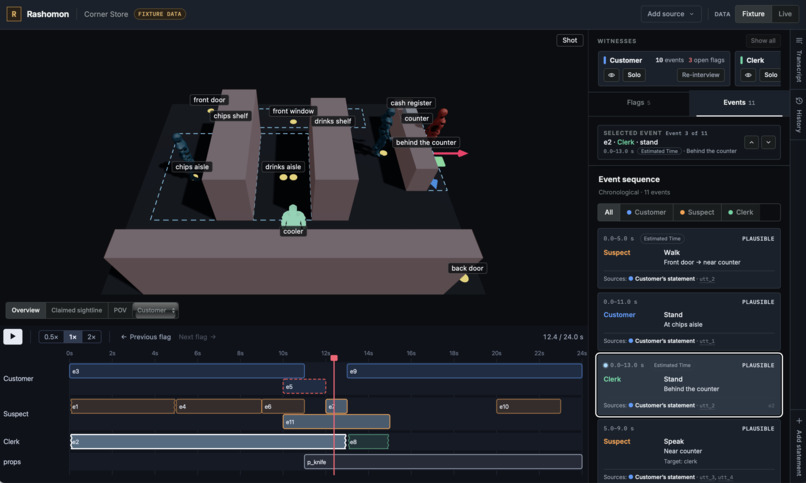806x483 pixels.
Task: Filter event sequence by Customer
Action: 646,212
